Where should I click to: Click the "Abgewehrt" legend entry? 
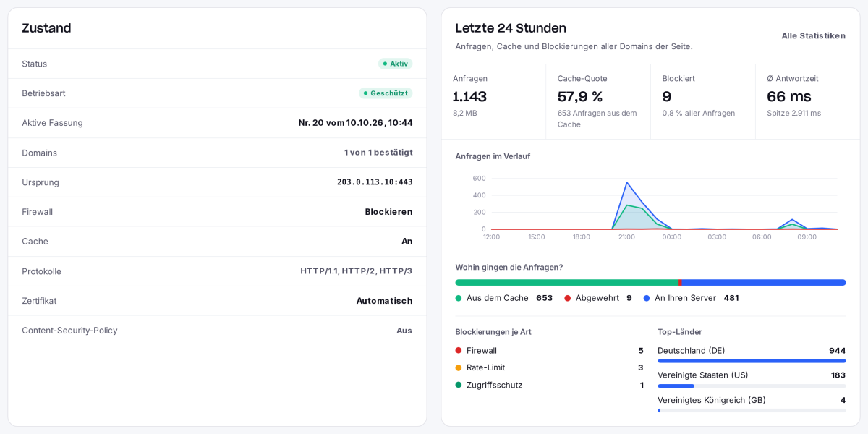click(597, 298)
